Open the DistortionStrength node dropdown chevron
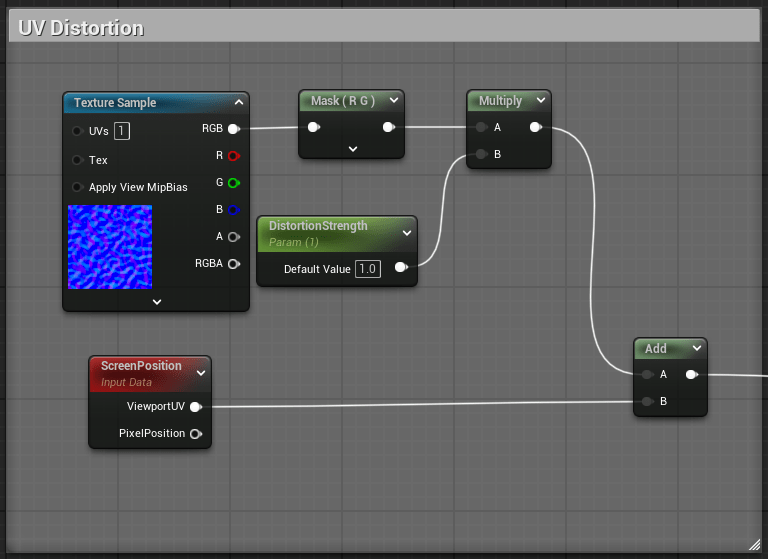 [406, 233]
